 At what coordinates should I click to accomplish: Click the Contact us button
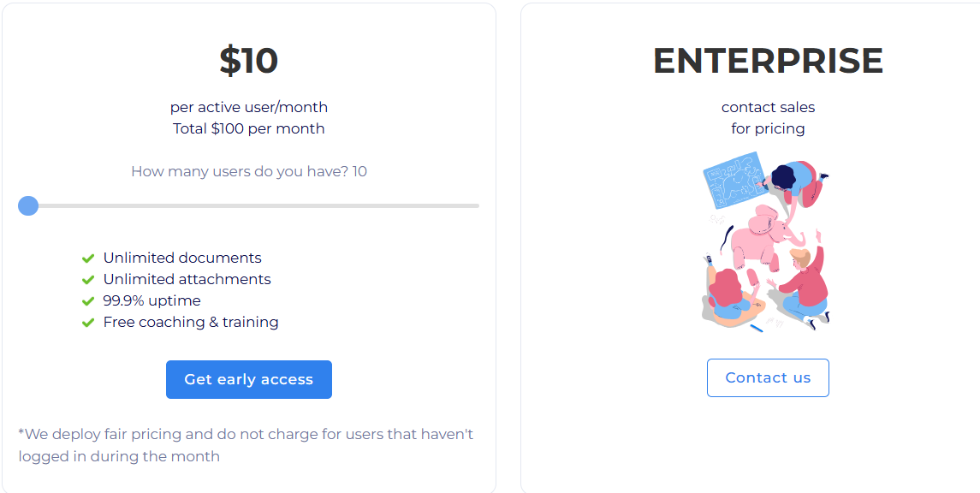pos(768,377)
